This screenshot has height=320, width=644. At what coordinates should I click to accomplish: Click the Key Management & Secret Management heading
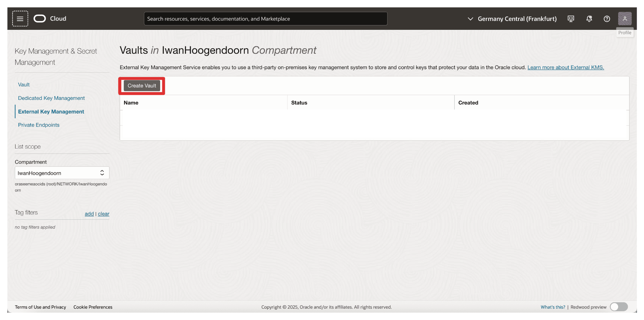[56, 57]
